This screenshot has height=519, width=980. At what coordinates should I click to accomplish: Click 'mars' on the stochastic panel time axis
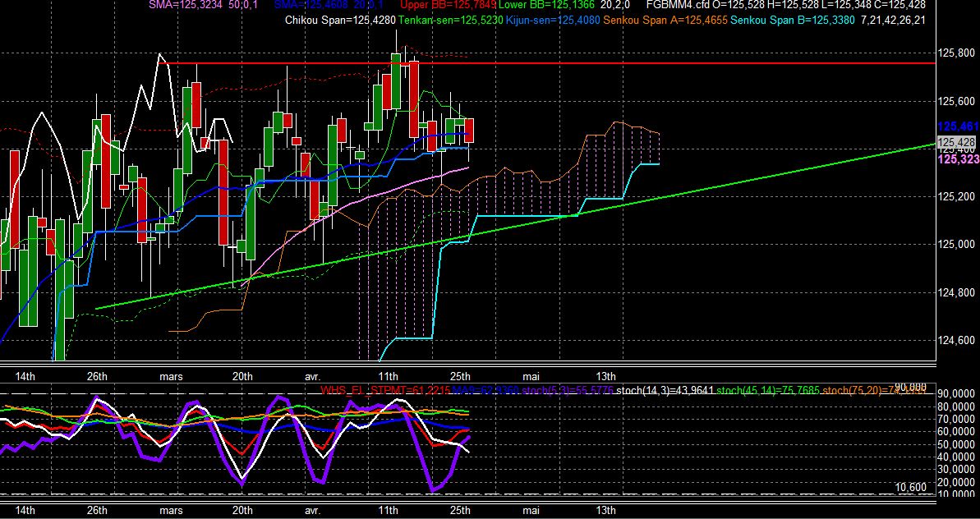pyautogui.click(x=171, y=510)
